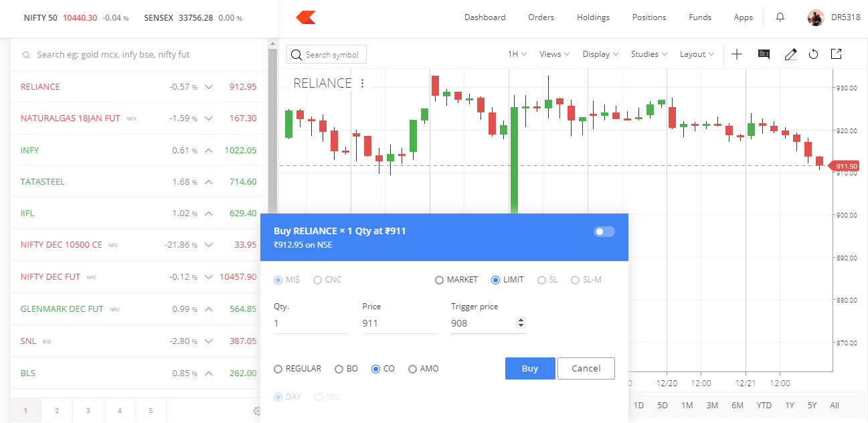
Task: Click the up arrow on BLS row
Action: (209, 373)
